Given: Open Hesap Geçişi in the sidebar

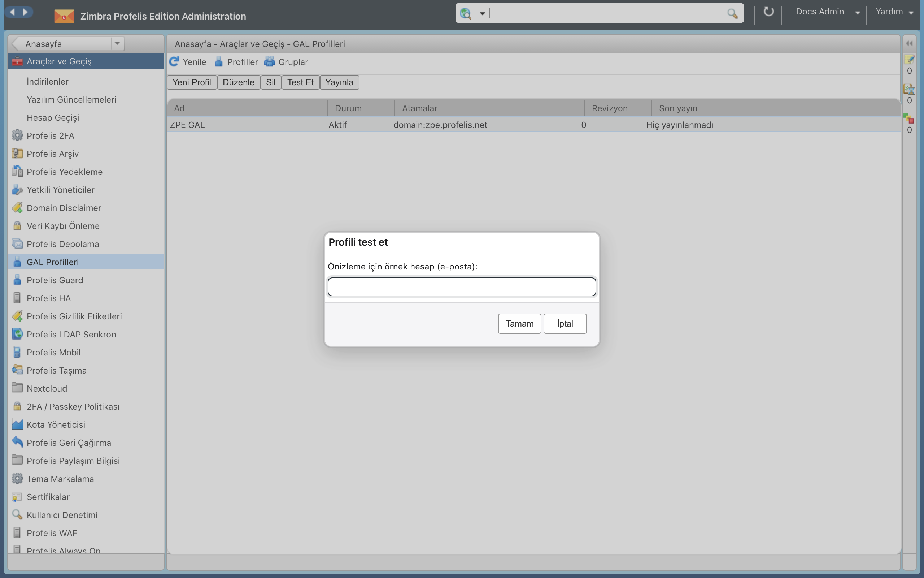Looking at the screenshot, I should (53, 117).
